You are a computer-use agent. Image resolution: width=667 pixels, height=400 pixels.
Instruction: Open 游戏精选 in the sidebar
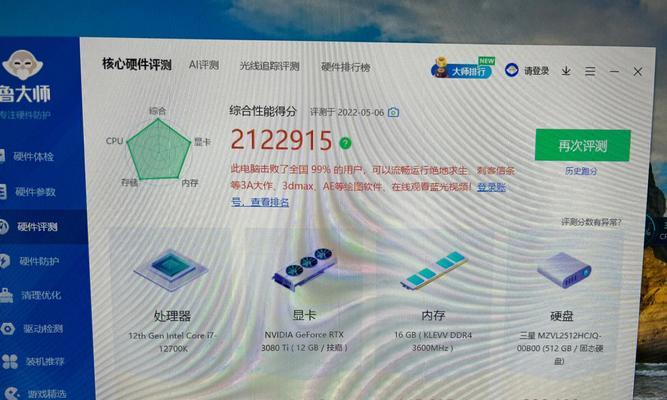click(x=47, y=394)
